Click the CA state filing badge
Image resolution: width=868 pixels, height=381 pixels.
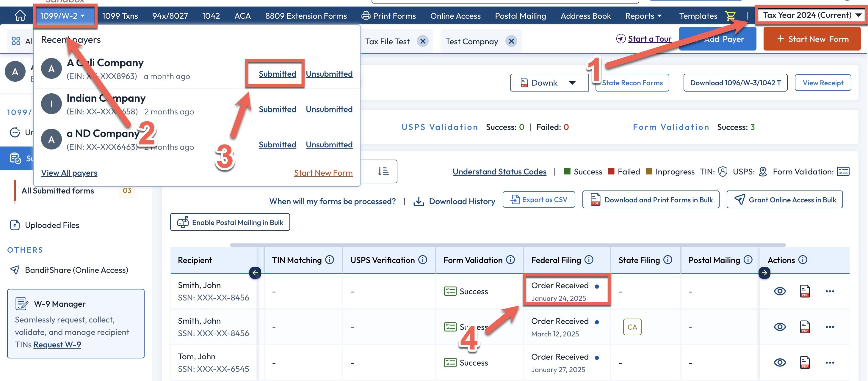tap(632, 327)
